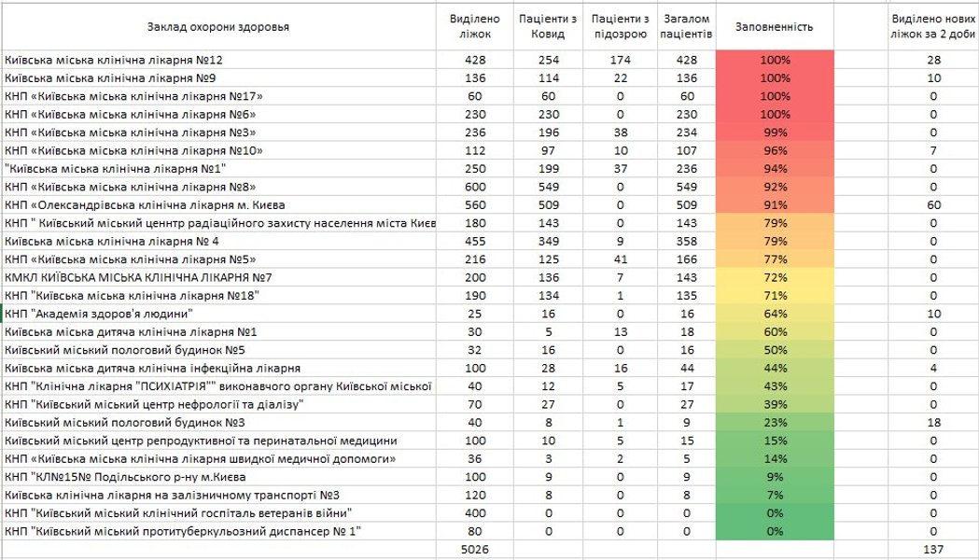The width and height of the screenshot is (979, 560).
Task: Click the 'КНП «Олександрівська клінічна лікарня м. Києва' row name
Action: point(145,204)
